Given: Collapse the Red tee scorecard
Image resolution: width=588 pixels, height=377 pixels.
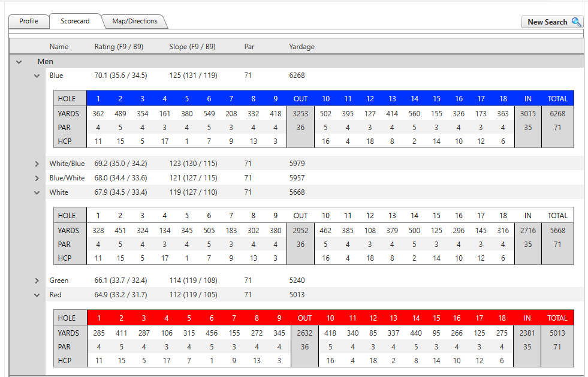Looking at the screenshot, I should pos(37,295).
